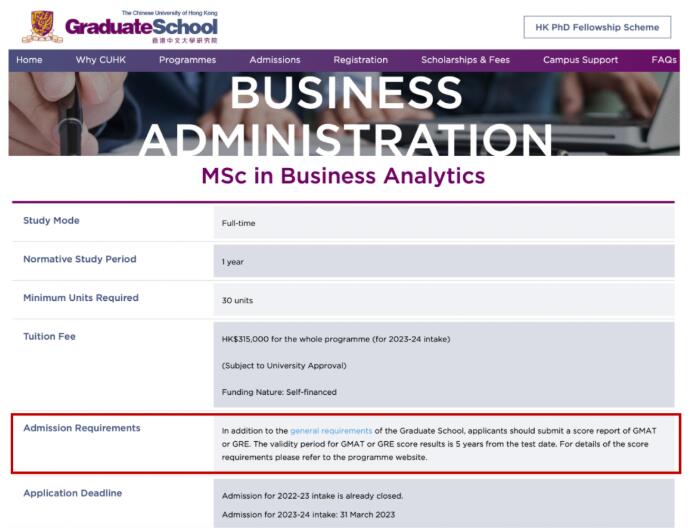Select the Admissions menu item

[275, 60]
